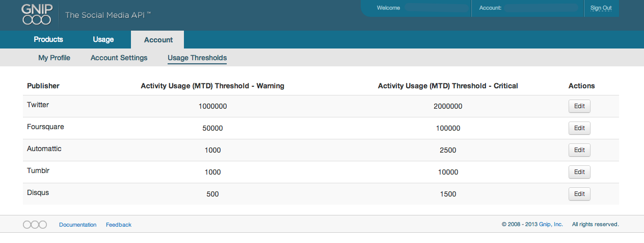644x243 pixels.
Task: Edit the Foursquare thresholds
Action: pyautogui.click(x=579, y=128)
